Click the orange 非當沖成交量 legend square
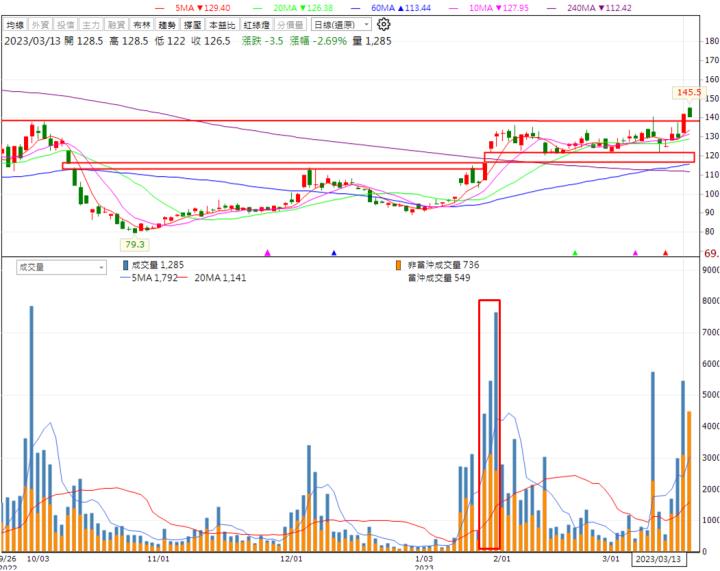The width and height of the screenshot is (720, 571). coord(399,265)
